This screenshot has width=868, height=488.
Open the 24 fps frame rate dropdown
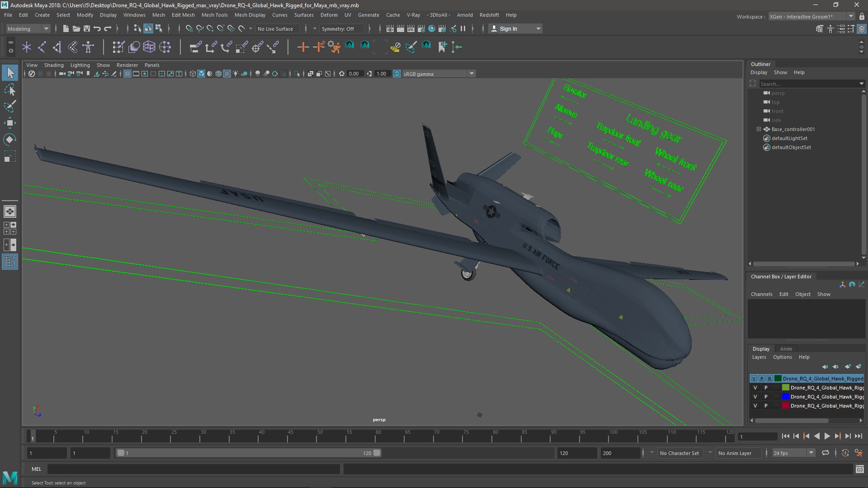pyautogui.click(x=793, y=453)
